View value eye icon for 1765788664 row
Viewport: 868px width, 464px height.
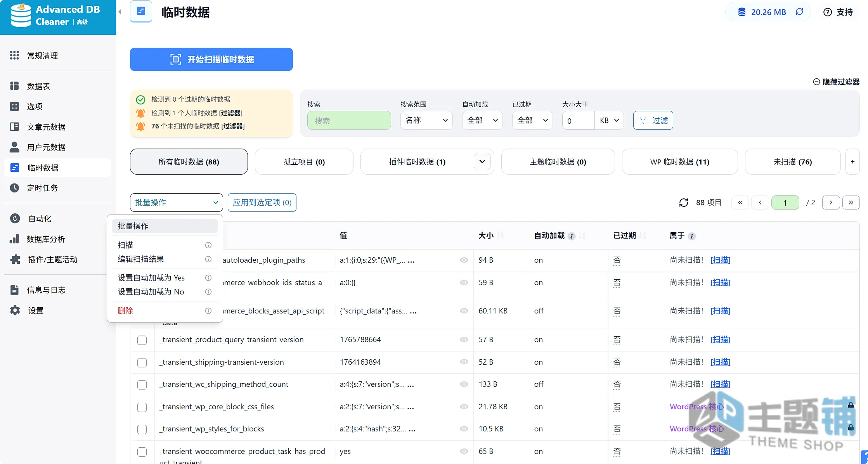(464, 339)
